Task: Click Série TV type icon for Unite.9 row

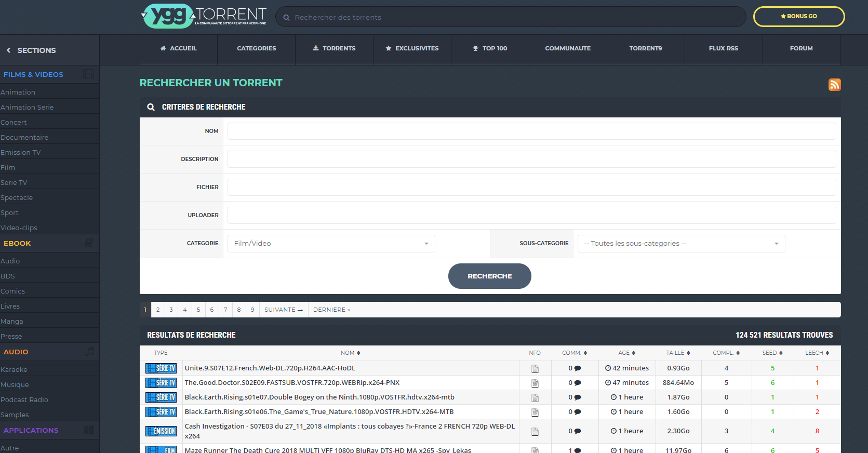Action: (161, 368)
